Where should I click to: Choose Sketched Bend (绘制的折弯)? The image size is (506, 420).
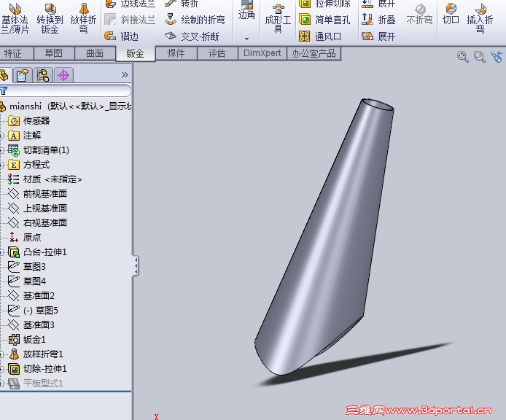pos(195,20)
